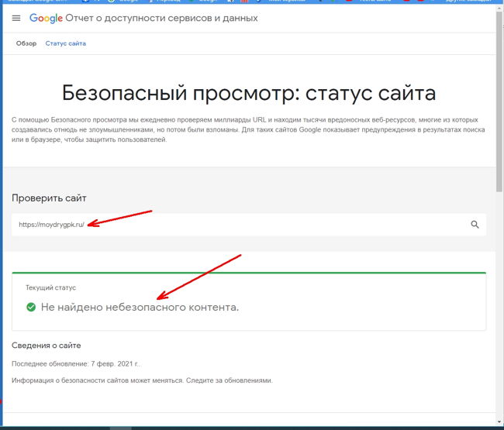The width and height of the screenshot is (504, 430).
Task: Switch to the Статус сайта tab
Action: point(66,43)
